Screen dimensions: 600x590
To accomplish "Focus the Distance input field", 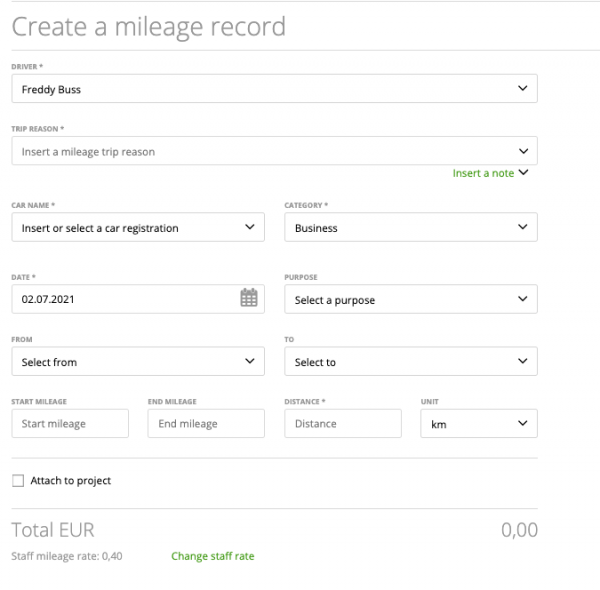I will click(x=343, y=424).
